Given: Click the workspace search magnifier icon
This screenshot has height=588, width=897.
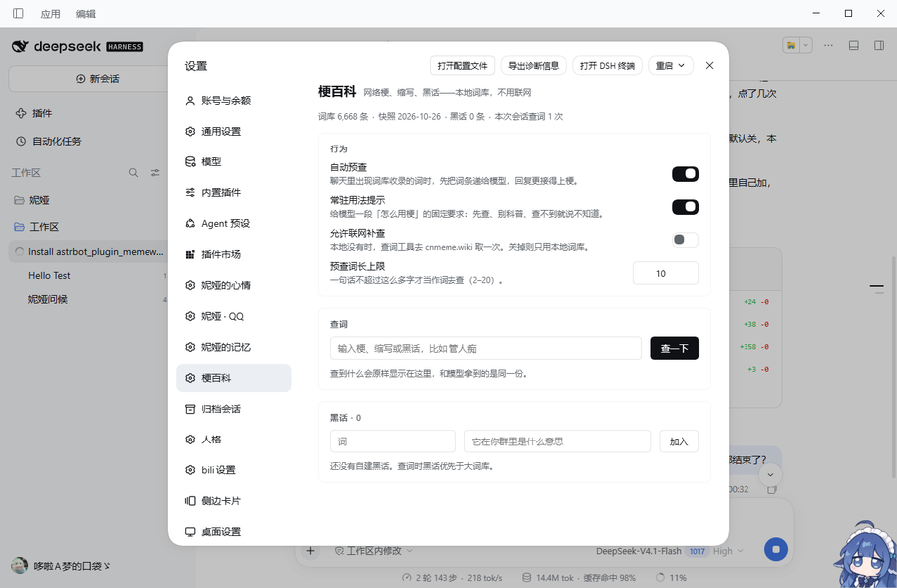Looking at the screenshot, I should tap(133, 172).
